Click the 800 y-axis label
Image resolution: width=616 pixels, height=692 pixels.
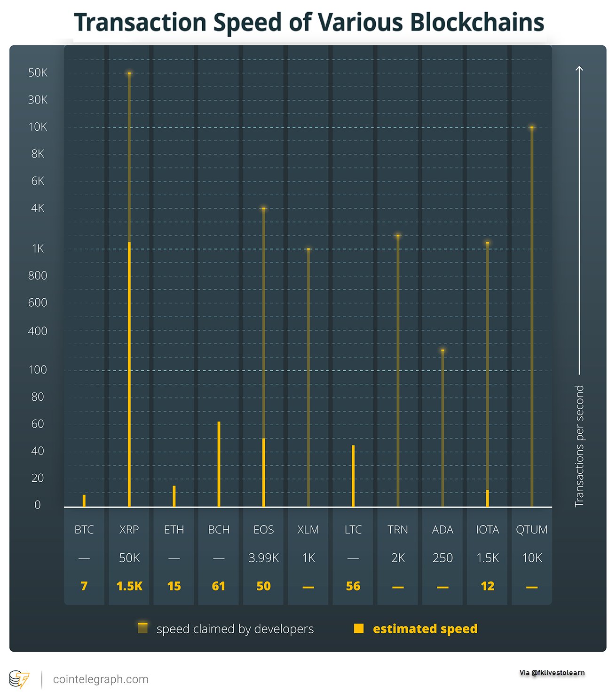click(38, 276)
